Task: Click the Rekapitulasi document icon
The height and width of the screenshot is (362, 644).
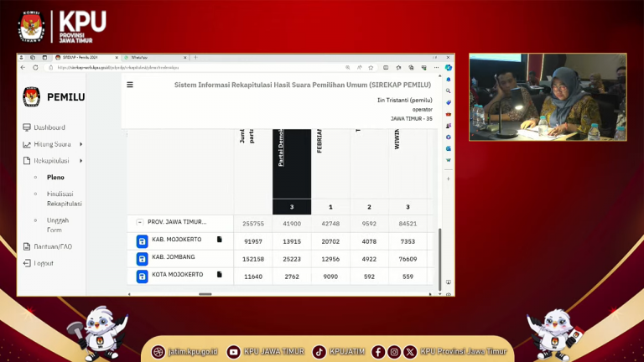Action: (x=27, y=161)
